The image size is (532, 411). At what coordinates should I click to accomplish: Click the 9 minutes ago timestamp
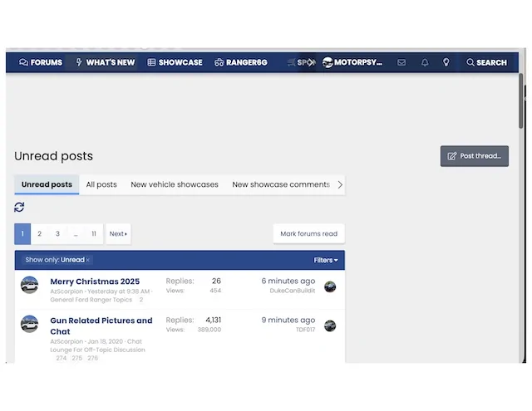[288, 320]
